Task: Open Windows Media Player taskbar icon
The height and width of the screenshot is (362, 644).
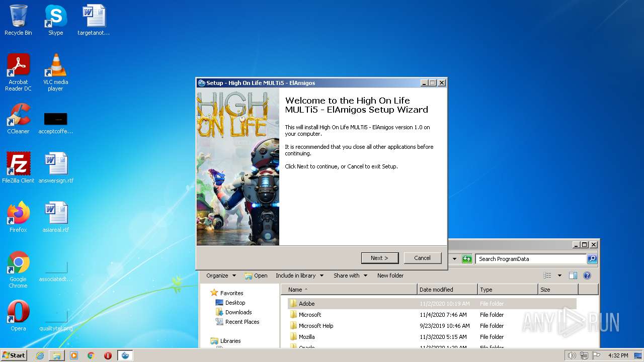Action: pyautogui.click(x=74, y=355)
